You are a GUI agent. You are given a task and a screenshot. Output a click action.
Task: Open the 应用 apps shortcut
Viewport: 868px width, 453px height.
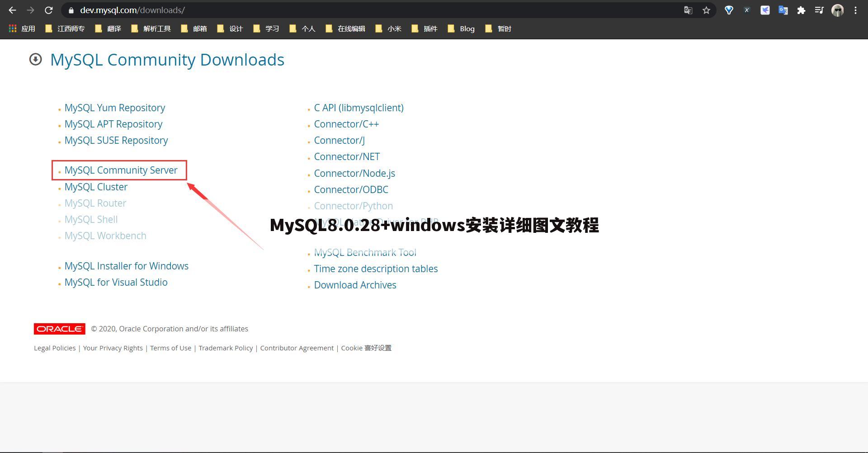[x=22, y=28]
